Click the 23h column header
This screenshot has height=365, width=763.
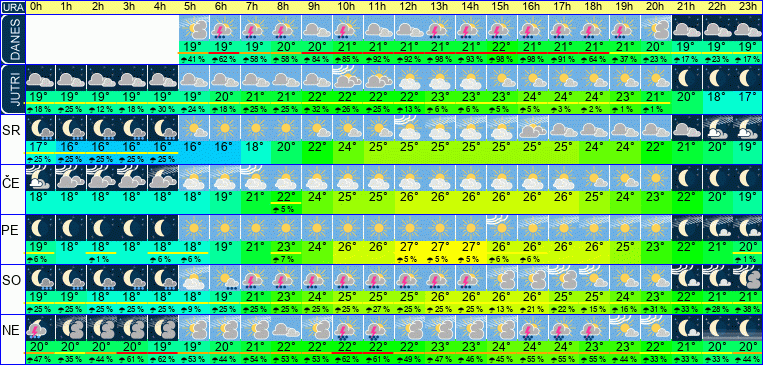747,7
